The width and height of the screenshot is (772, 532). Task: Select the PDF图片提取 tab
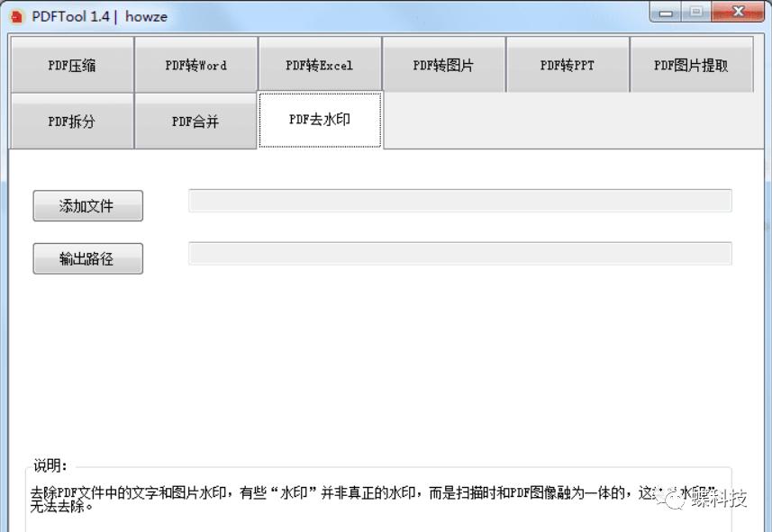[690, 63]
